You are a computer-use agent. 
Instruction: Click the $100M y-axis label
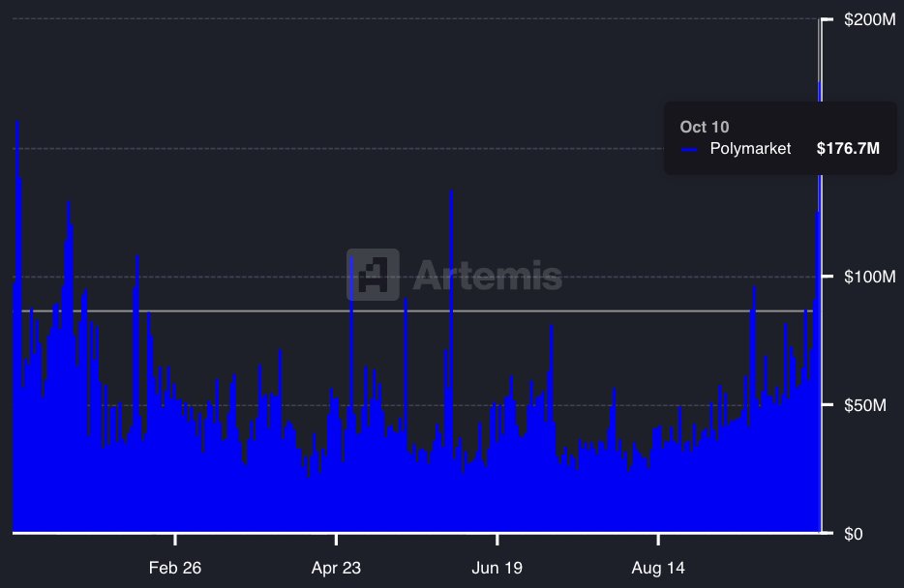click(x=869, y=277)
